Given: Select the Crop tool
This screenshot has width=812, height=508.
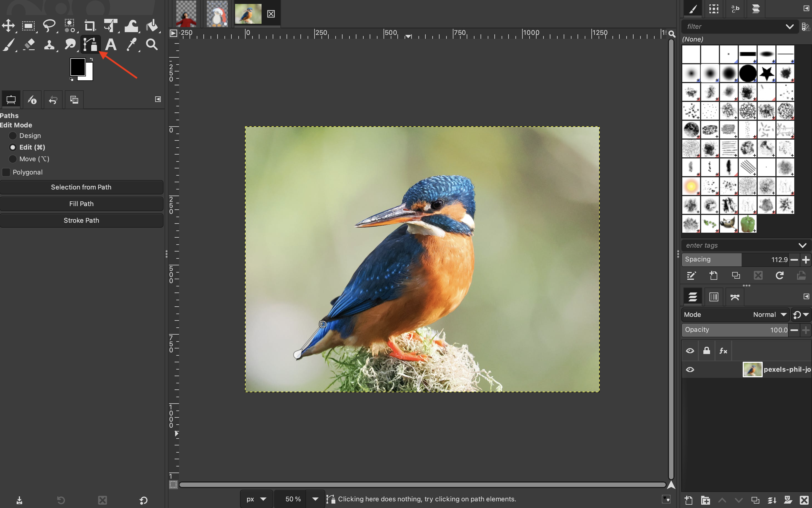Looking at the screenshot, I should click(x=90, y=25).
